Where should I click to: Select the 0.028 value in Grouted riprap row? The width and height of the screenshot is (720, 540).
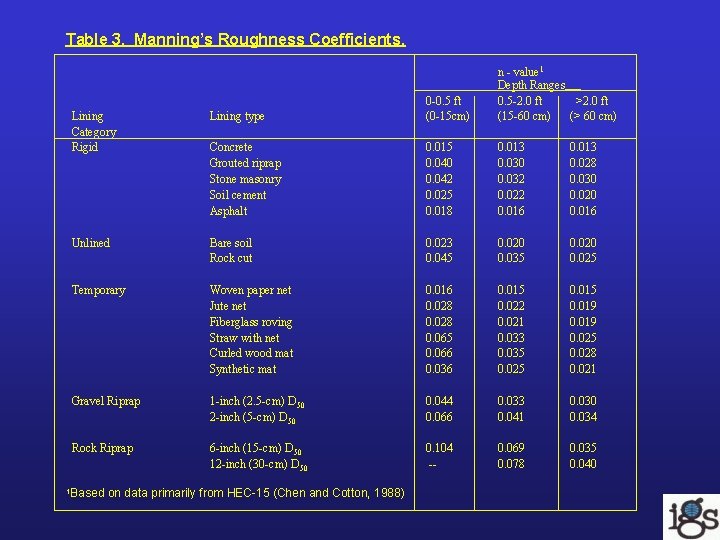pos(583,163)
